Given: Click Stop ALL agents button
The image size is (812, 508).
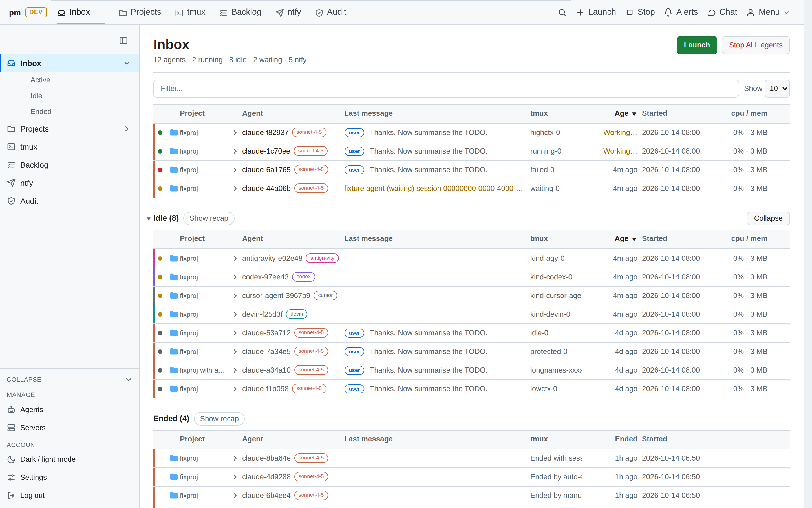Looking at the screenshot, I should [x=756, y=45].
